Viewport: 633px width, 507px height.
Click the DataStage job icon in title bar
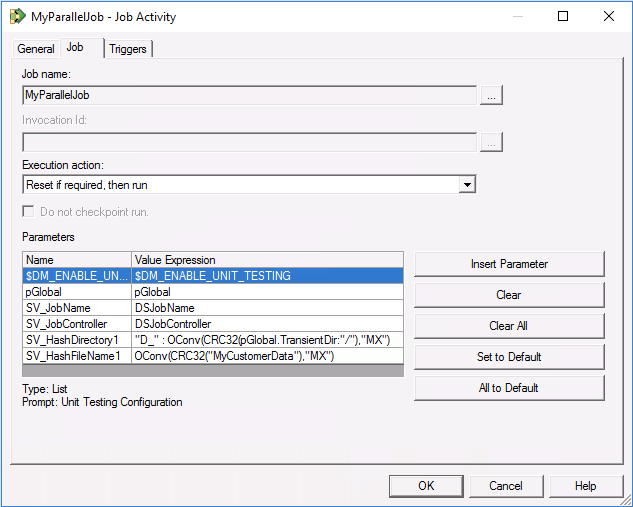pyautogui.click(x=18, y=16)
